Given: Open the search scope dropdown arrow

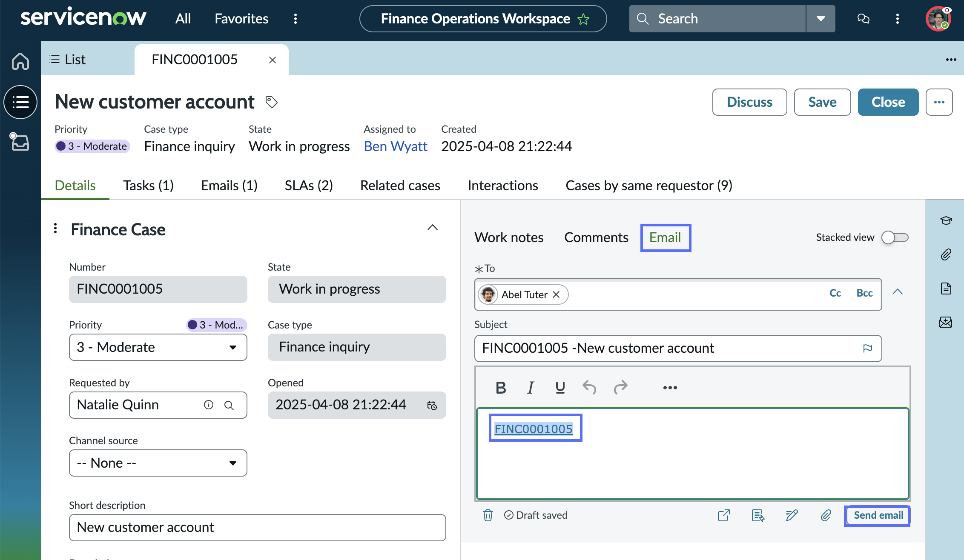Looking at the screenshot, I should [x=821, y=19].
